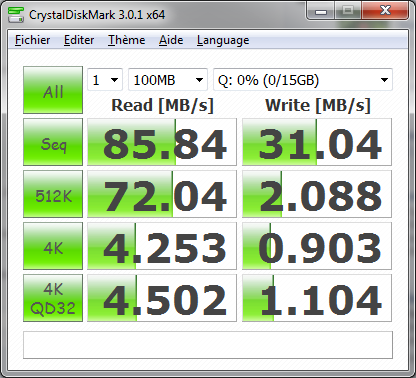416x378 pixels.
Task: Launch the 4K QD32 benchmark
Action: click(x=53, y=298)
